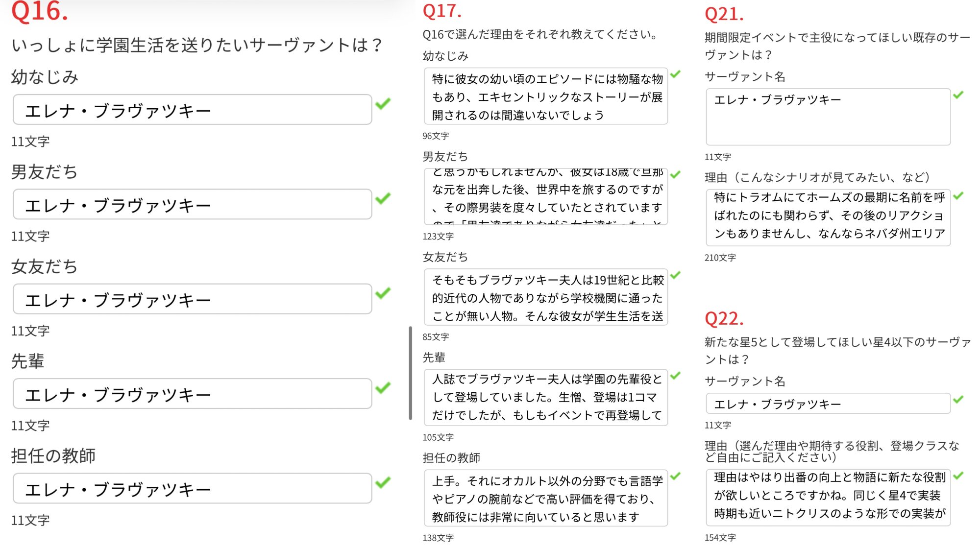Screen dimensions: 980x548
Task: Select the Q16 先輩 answer input
Action: (x=192, y=394)
